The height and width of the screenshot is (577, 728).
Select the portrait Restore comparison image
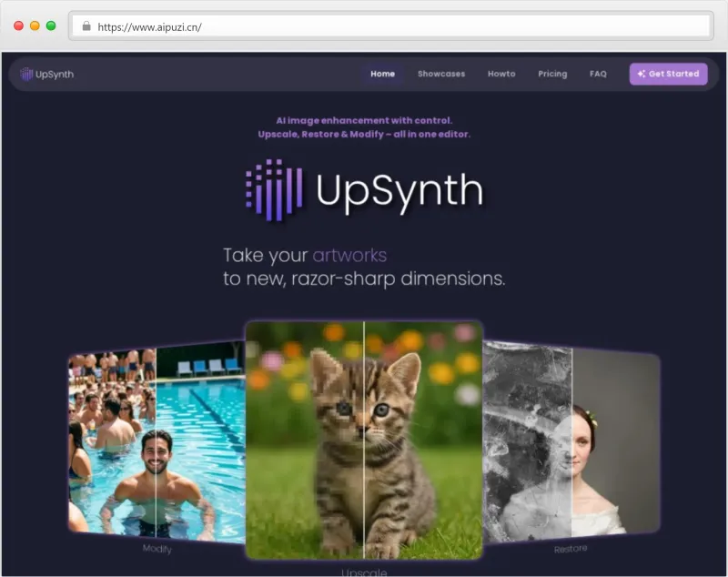click(x=571, y=442)
